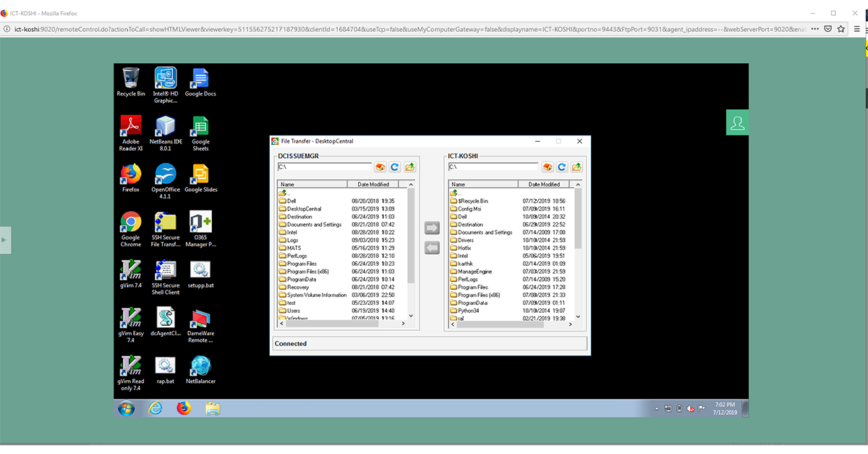Click the ICT-KOSHI path field C:\
The width and height of the screenshot is (868, 454).
(x=493, y=167)
